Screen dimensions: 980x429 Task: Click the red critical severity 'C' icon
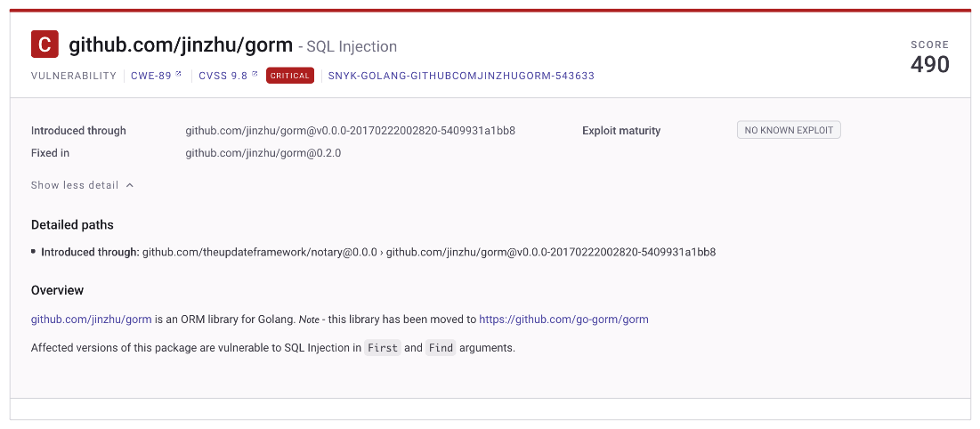(45, 45)
